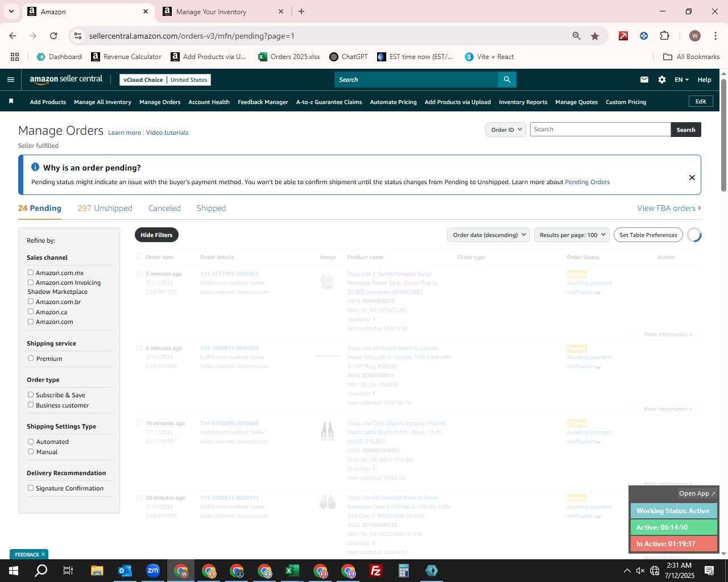Open File Explorer from the taskbar
The width and height of the screenshot is (728, 582).
pyautogui.click(x=97, y=571)
